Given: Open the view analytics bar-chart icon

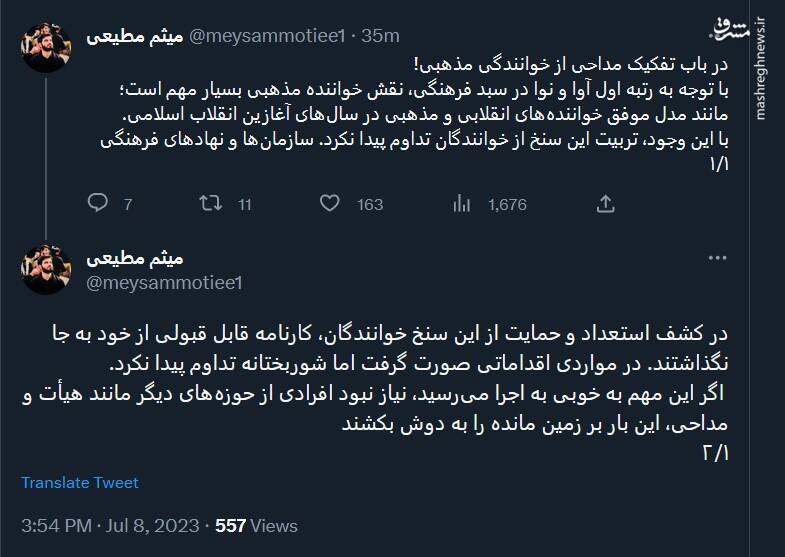Looking at the screenshot, I should click(x=461, y=204).
